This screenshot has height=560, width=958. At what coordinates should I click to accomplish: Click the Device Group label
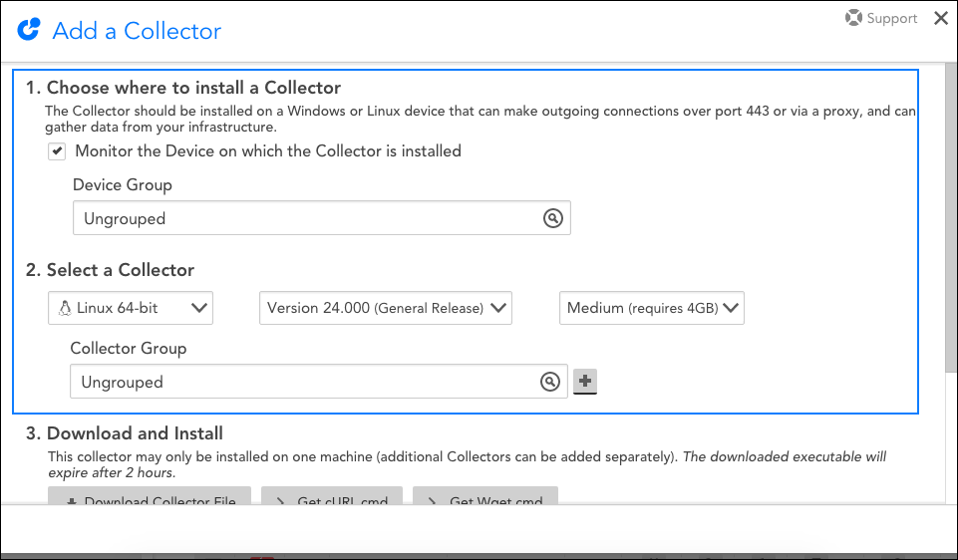point(123,185)
